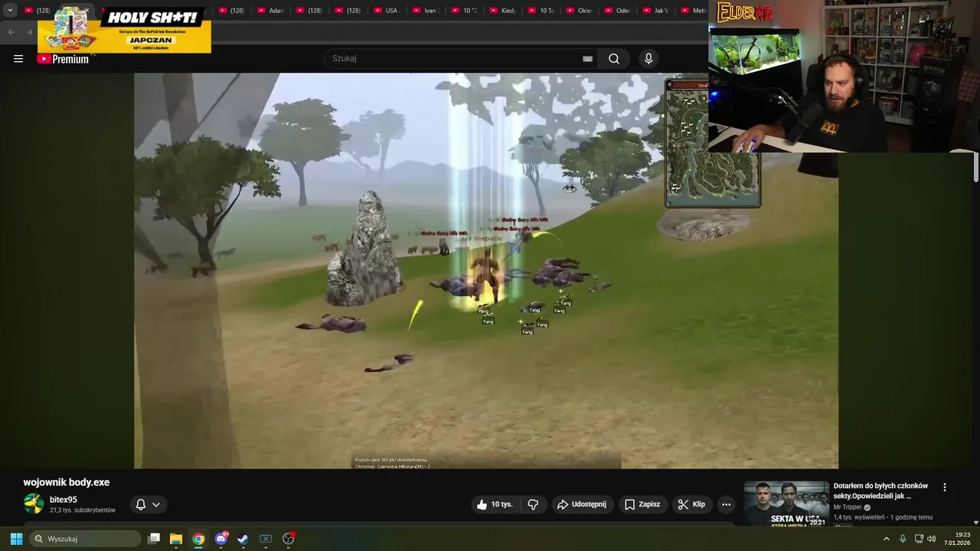Open the Mr Tripper channel link
Viewport: 980px width, 551px height.
click(x=847, y=507)
